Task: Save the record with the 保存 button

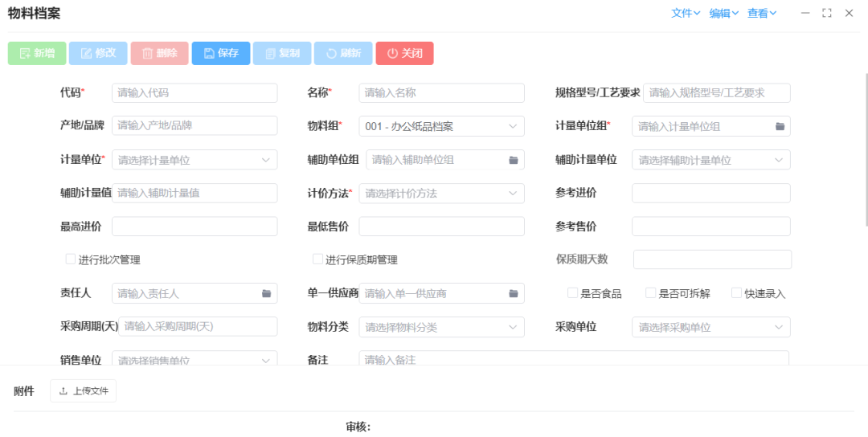Action: click(x=221, y=53)
